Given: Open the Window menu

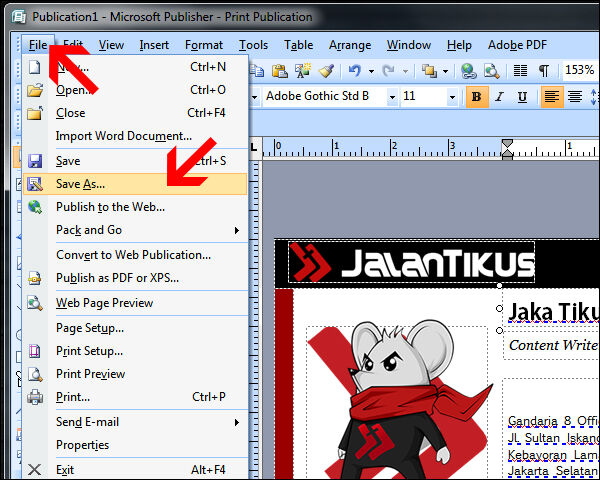Looking at the screenshot, I should (408, 45).
